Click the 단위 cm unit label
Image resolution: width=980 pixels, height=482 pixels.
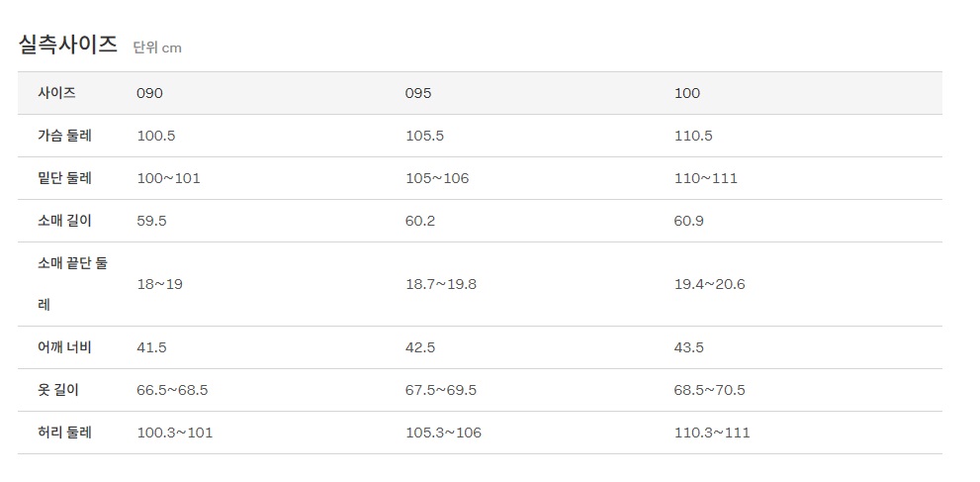[x=157, y=48]
